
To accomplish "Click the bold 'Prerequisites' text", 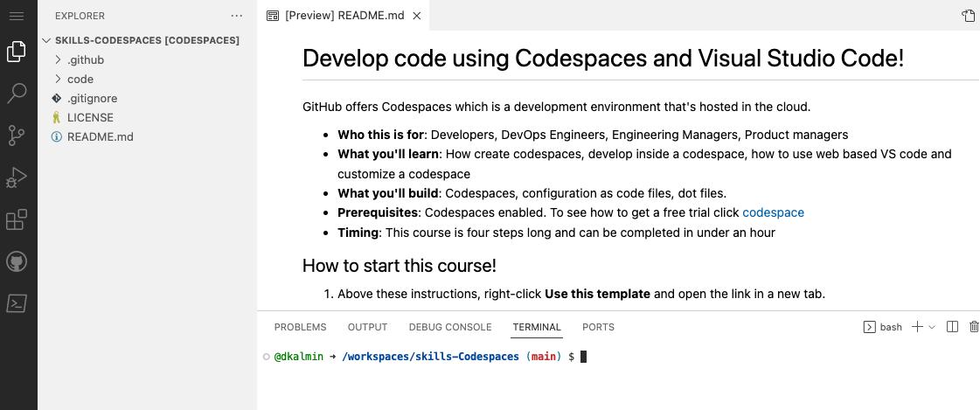I will point(379,212).
